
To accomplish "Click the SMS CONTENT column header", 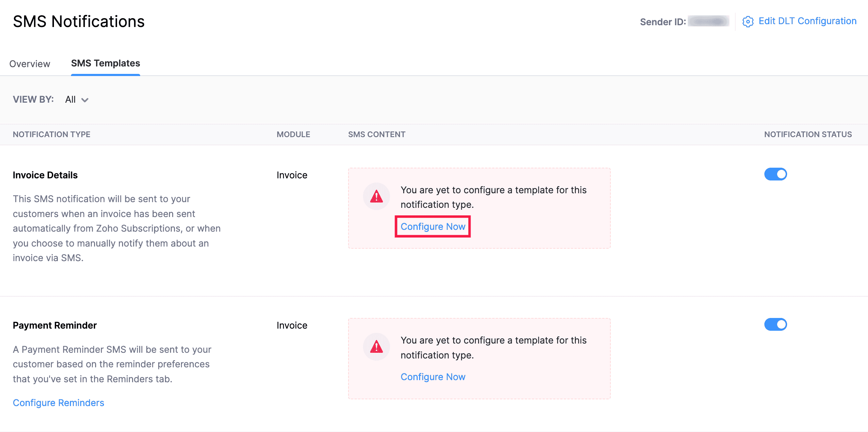I will tap(377, 134).
